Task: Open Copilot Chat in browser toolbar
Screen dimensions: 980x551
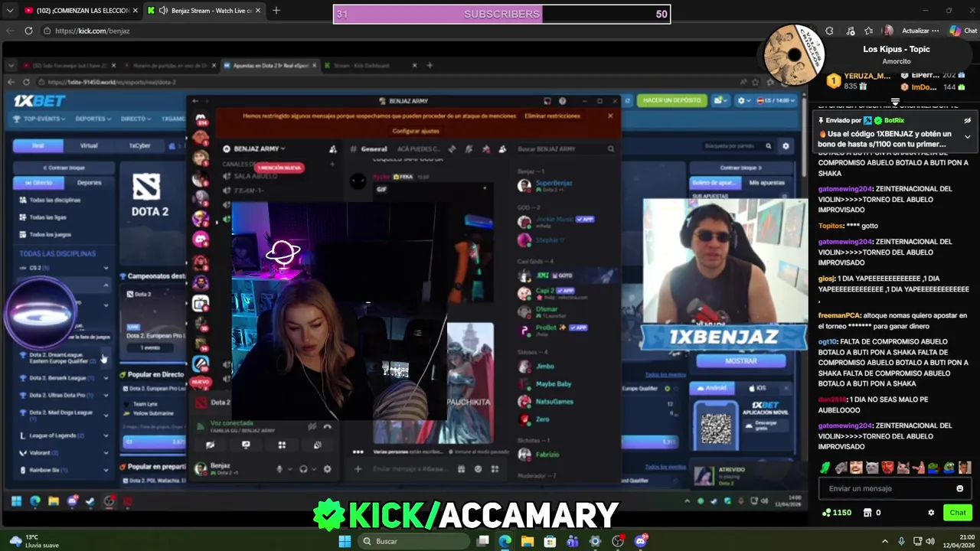Action: click(x=962, y=31)
